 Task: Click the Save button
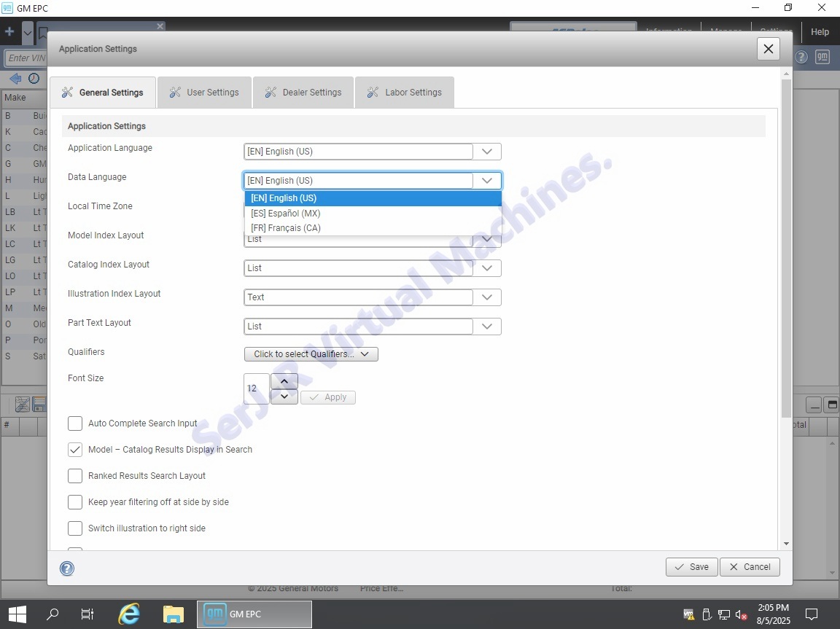click(691, 567)
